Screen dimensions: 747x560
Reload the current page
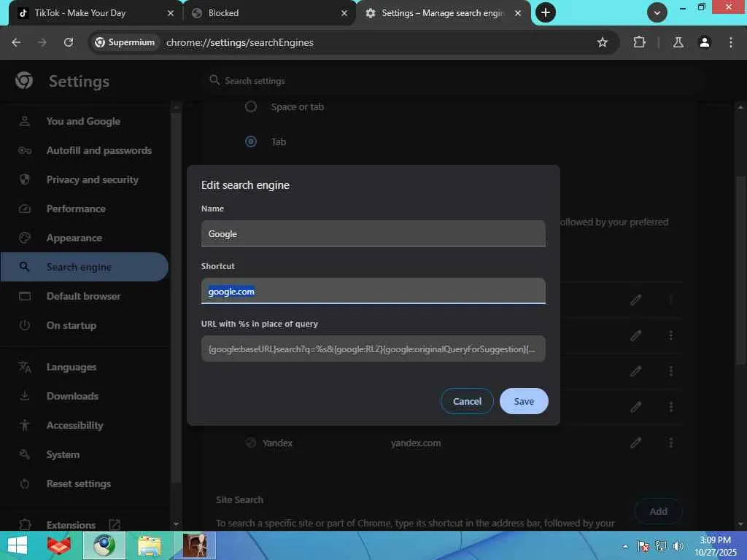(x=69, y=42)
